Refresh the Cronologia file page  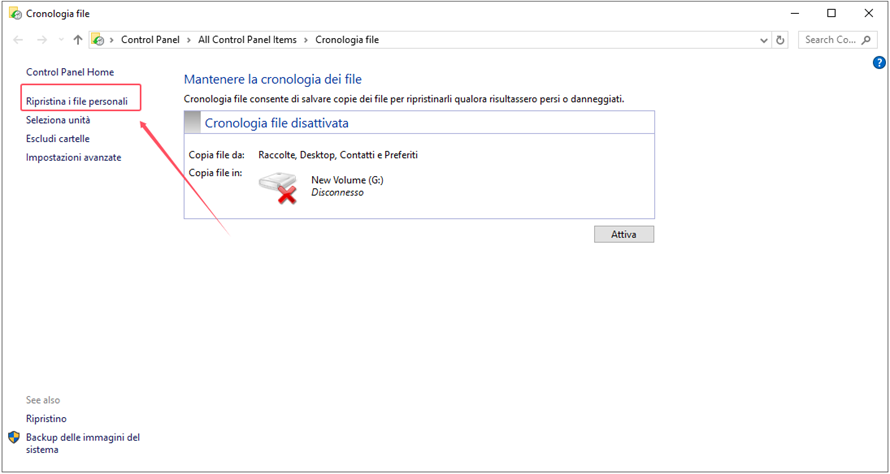point(781,40)
